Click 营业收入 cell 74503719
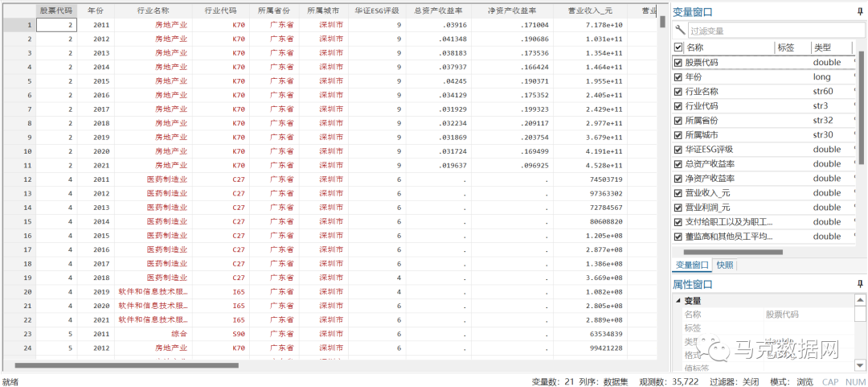Screen dimensions: 868x387 [x=590, y=179]
